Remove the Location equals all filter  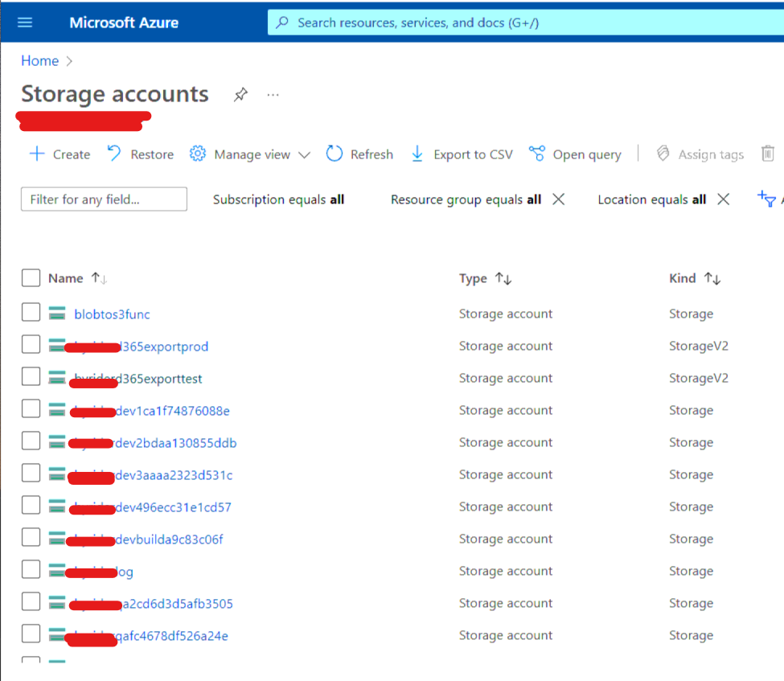723,199
